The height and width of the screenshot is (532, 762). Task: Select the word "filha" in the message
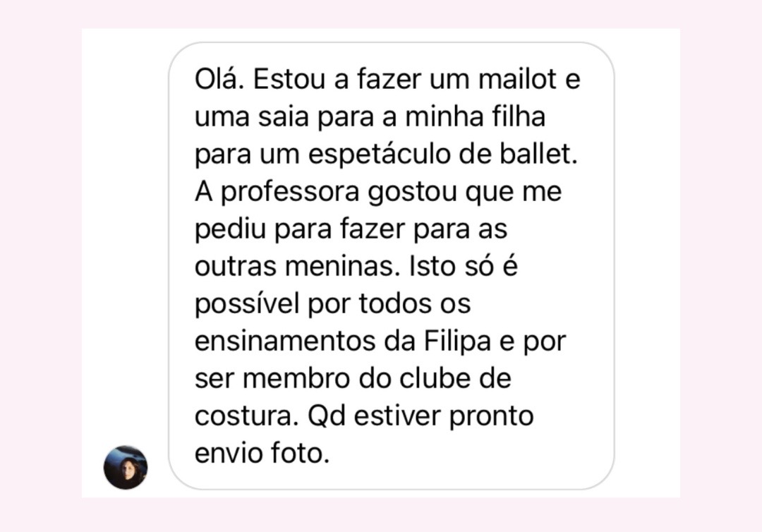[x=519, y=116]
